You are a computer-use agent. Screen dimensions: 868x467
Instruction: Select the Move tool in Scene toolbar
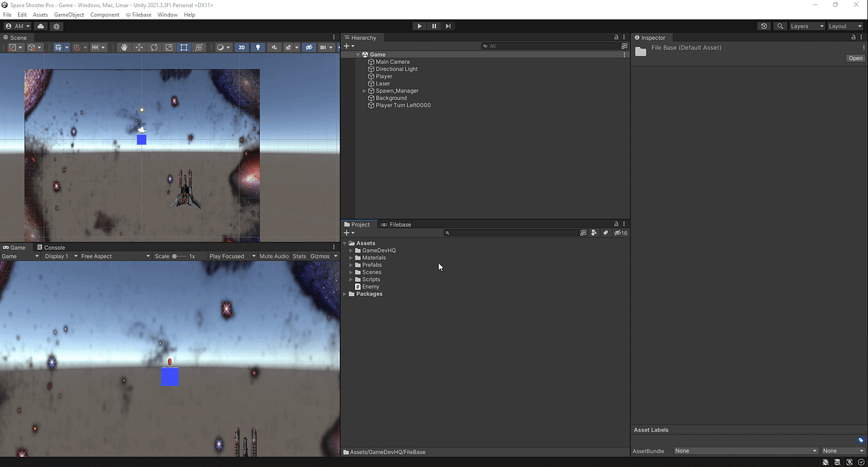pyautogui.click(x=140, y=48)
